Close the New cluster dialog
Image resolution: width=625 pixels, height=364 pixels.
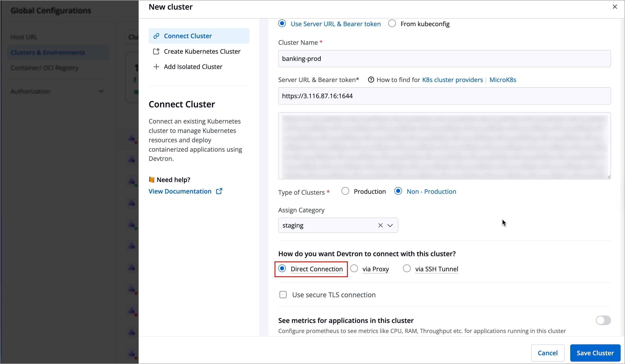615,7
